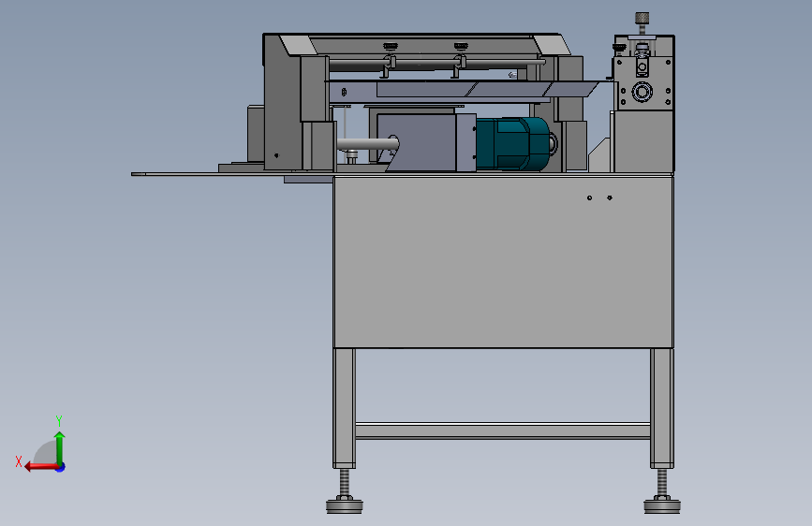Select the large gray cabinet front panel
The image size is (812, 526).
(503, 262)
